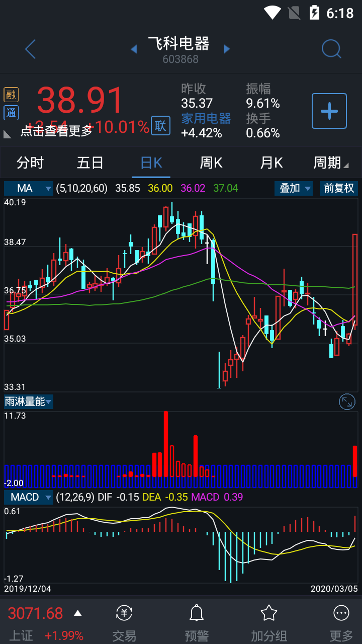Image resolution: width=362 pixels, height=644 pixels.
Task: Go to previous stock with left triangle
Action: [134, 49]
